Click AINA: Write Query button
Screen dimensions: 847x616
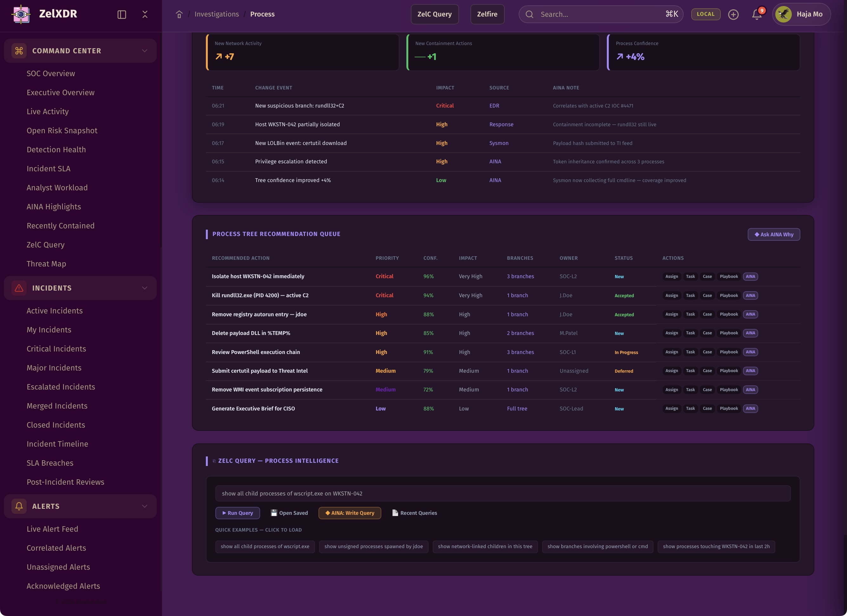[350, 513]
